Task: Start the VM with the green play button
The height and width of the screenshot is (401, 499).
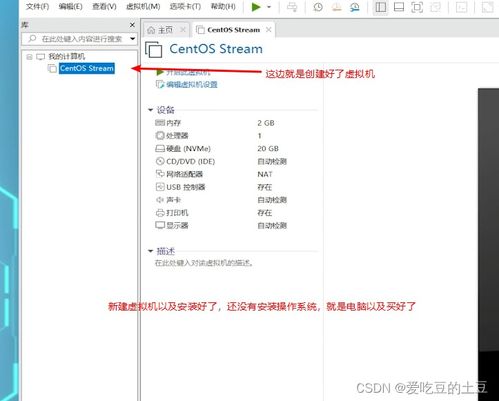Action: (x=256, y=7)
